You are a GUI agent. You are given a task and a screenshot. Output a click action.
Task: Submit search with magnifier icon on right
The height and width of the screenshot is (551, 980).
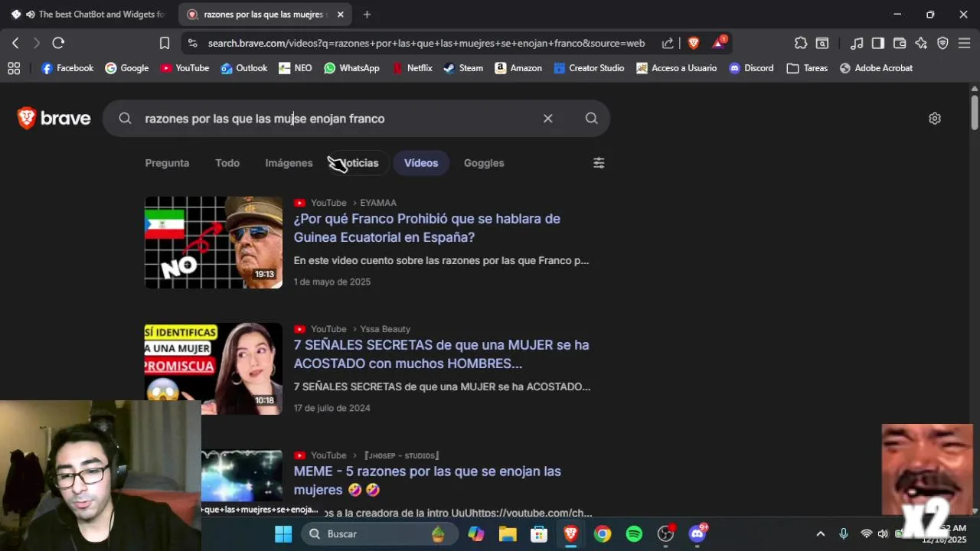(x=591, y=119)
